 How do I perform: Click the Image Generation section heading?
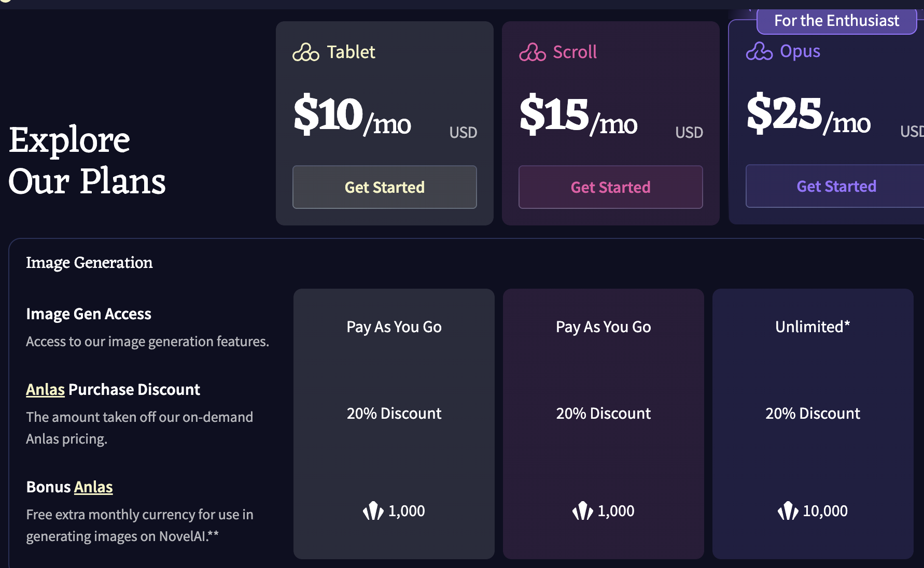coord(89,263)
